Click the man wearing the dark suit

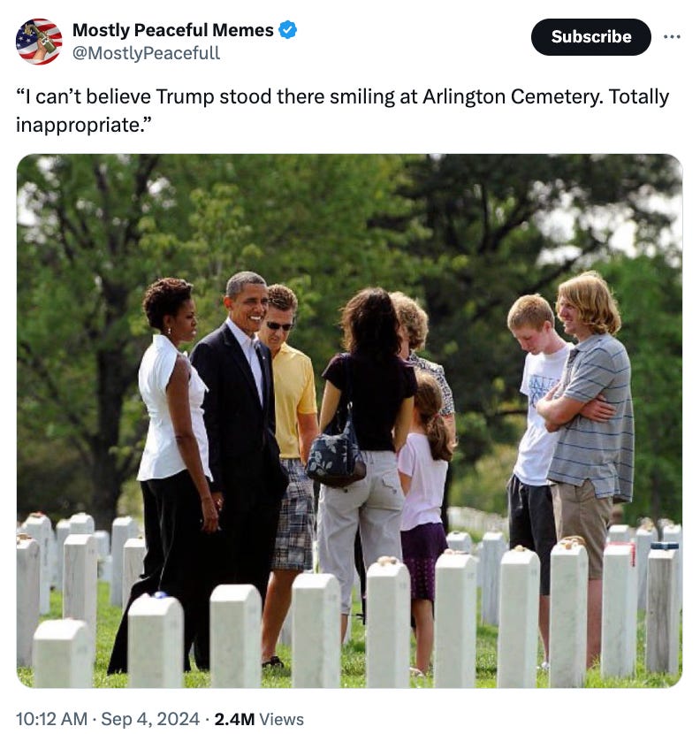coord(239,468)
